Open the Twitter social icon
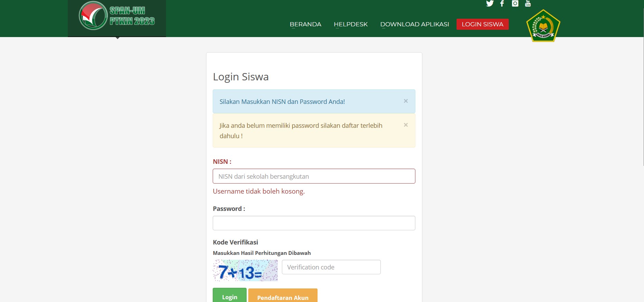Image resolution: width=644 pixels, height=302 pixels. (x=490, y=3)
